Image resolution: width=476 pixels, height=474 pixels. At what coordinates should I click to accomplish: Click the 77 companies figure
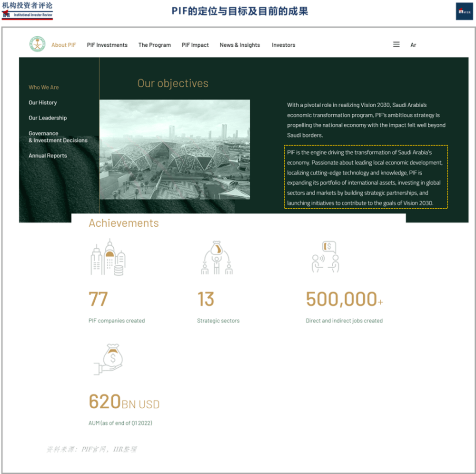click(98, 299)
